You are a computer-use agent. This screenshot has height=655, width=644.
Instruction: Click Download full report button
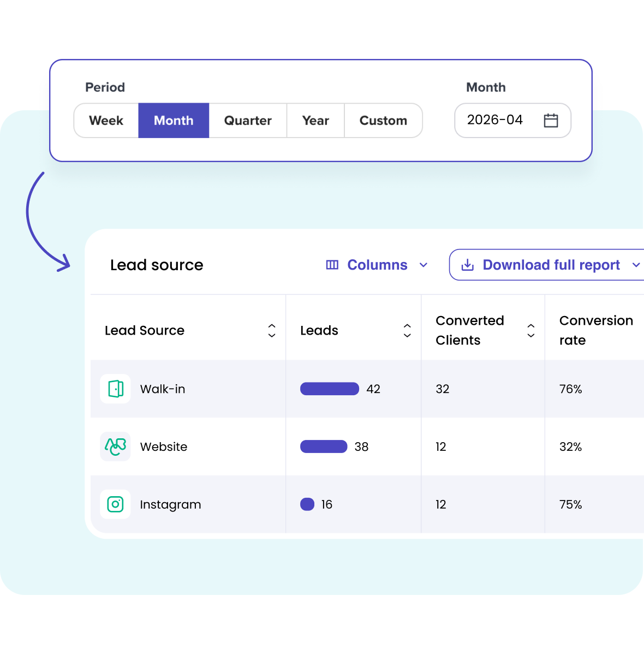click(x=547, y=265)
